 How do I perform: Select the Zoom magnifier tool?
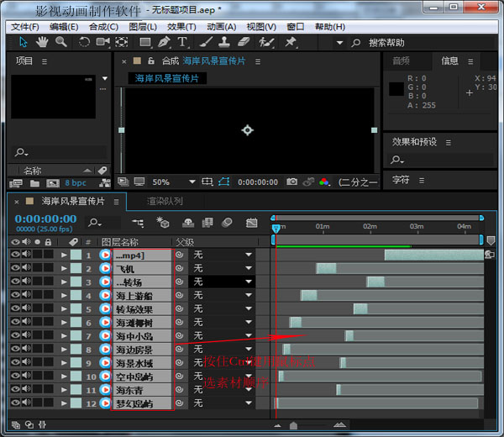tap(61, 42)
